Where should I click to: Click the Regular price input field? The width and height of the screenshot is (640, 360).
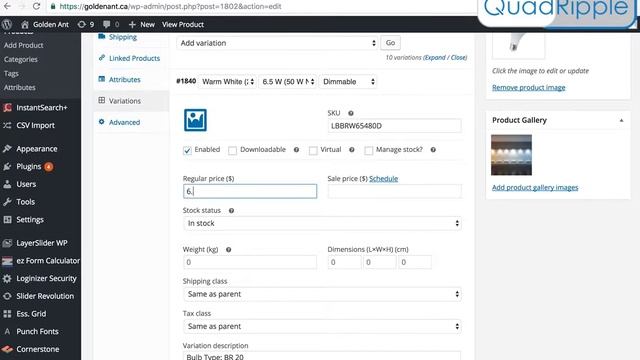point(250,191)
